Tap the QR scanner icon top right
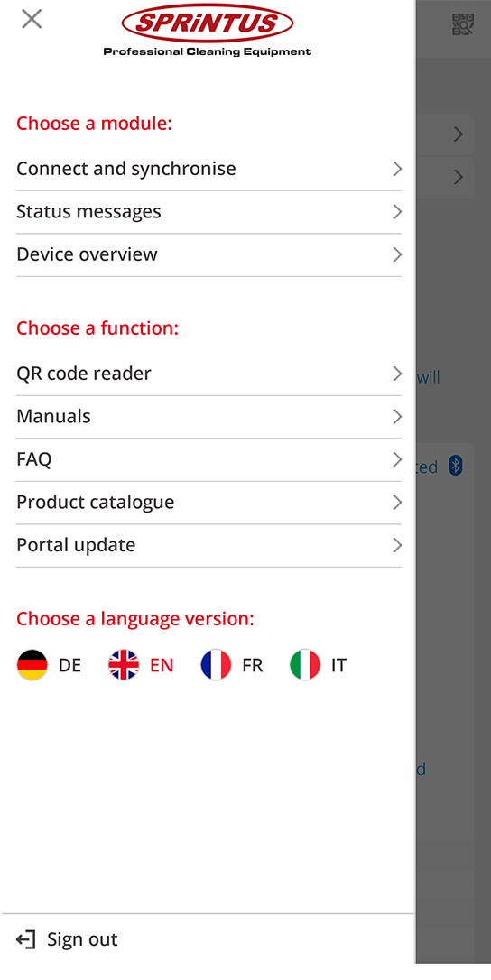 coord(463,24)
